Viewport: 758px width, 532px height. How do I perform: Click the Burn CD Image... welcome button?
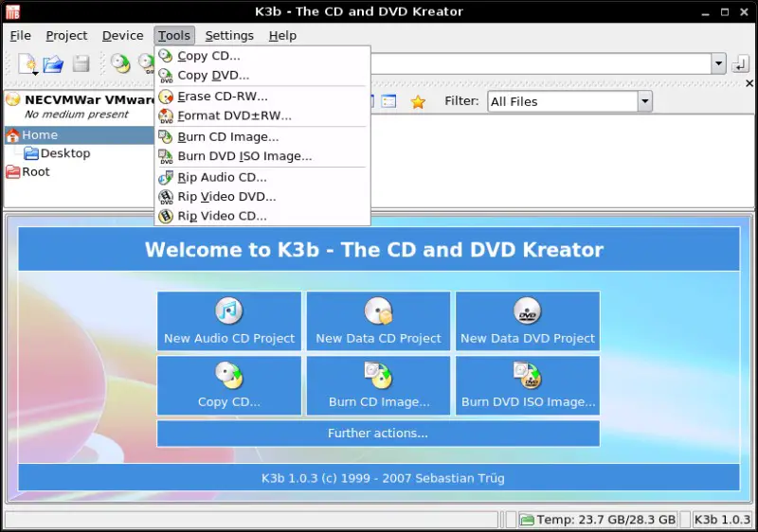pyautogui.click(x=378, y=385)
